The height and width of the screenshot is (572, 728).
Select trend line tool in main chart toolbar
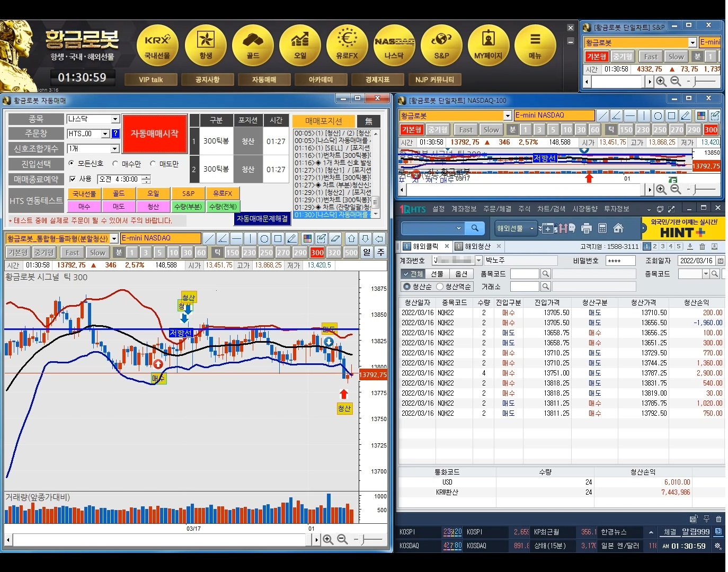click(209, 238)
